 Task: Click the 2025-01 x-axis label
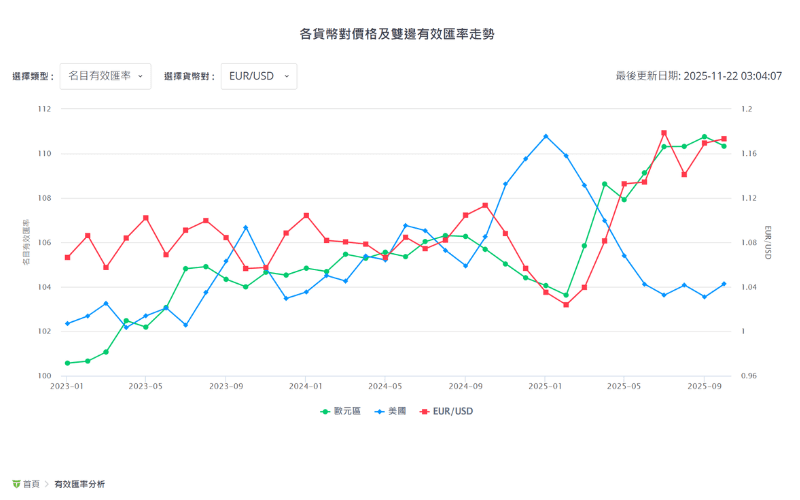coord(545,386)
